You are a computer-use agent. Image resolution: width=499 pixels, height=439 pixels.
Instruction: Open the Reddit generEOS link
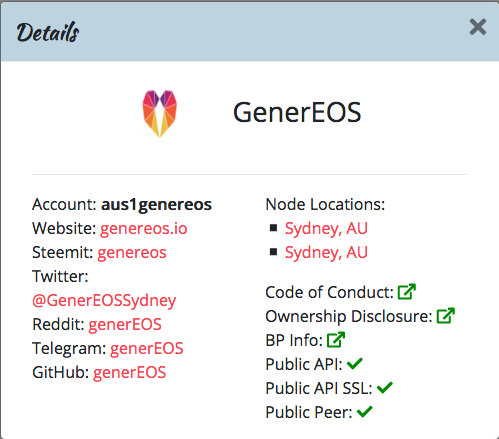tap(125, 325)
